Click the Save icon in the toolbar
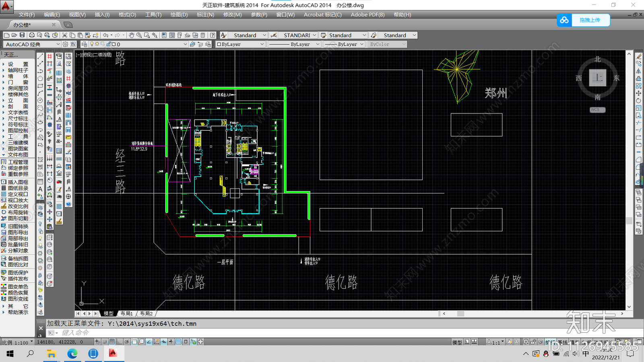Image resolution: width=644 pixels, height=362 pixels. click(22, 35)
